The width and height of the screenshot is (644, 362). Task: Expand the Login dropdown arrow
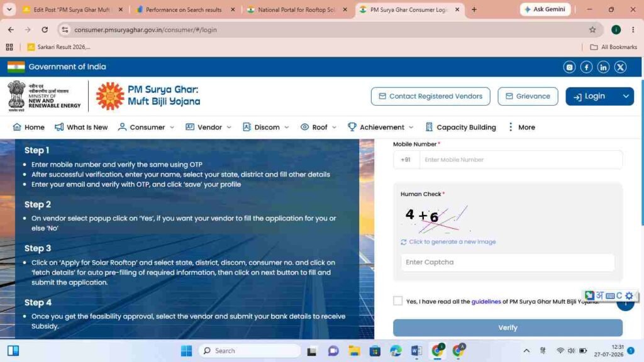(626, 96)
